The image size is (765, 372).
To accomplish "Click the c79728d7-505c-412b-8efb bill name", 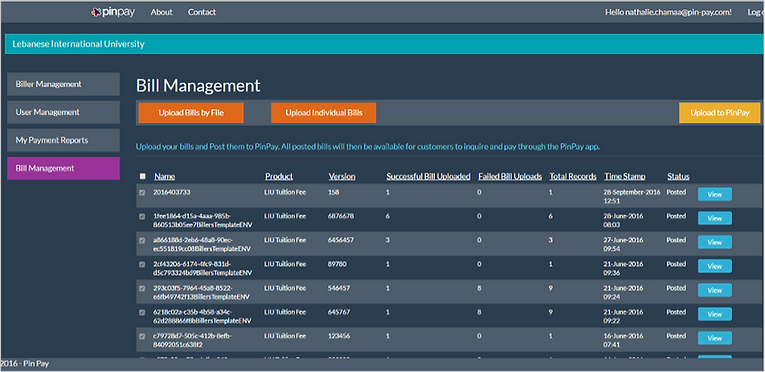I will 193,340.
